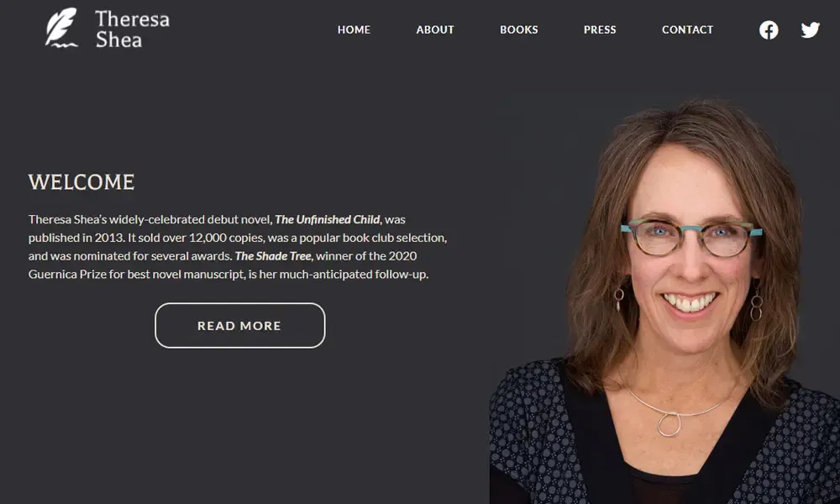Image resolution: width=840 pixels, height=504 pixels.
Task: Click the READ MORE button
Action: (x=240, y=326)
